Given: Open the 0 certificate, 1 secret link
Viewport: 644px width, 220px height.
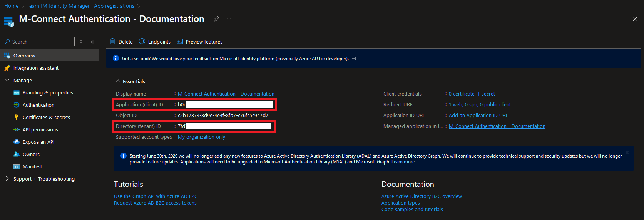Looking at the screenshot, I should click(472, 94).
